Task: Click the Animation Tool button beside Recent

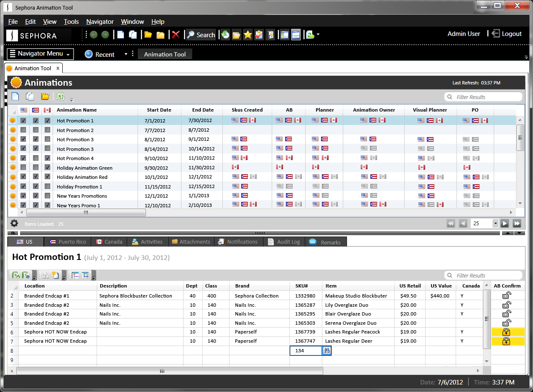Action: (165, 54)
